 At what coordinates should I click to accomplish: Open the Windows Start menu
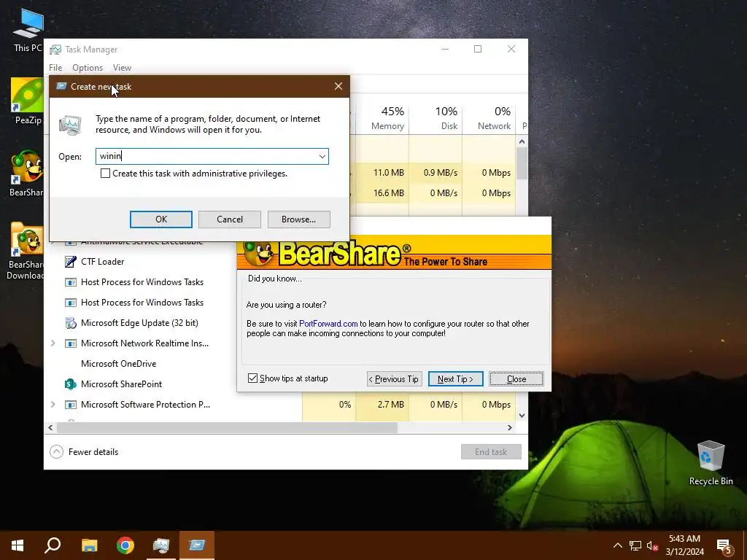[x=18, y=545]
